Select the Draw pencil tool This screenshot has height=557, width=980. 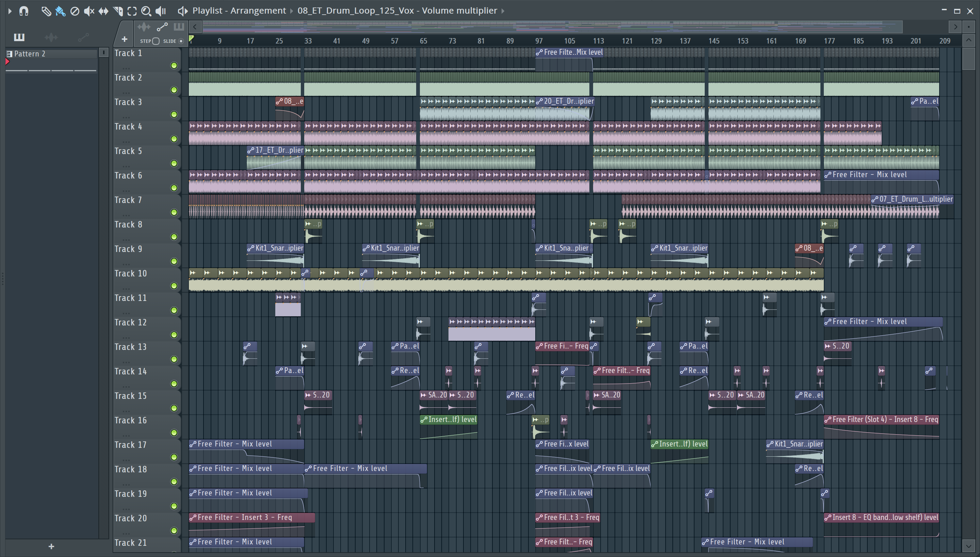(46, 11)
